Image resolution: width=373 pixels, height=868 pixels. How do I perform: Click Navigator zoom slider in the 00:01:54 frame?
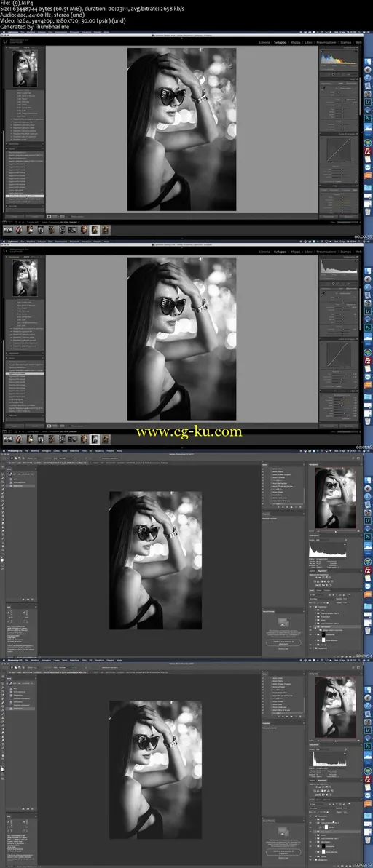click(335, 531)
